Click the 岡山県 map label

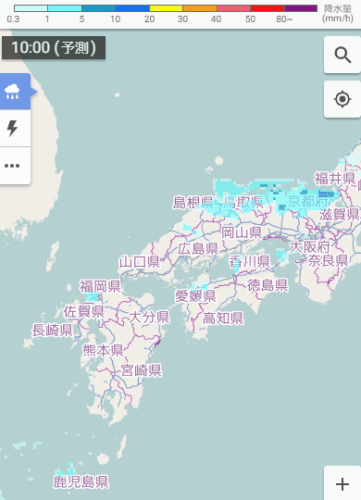coord(242,232)
